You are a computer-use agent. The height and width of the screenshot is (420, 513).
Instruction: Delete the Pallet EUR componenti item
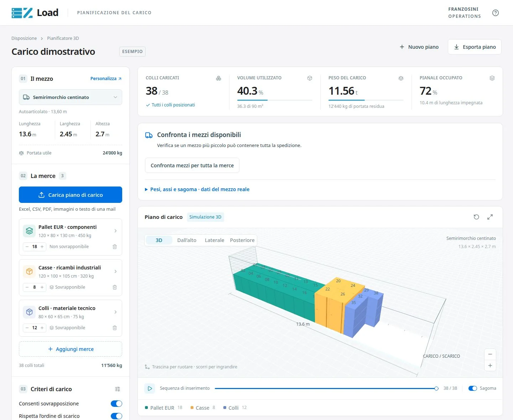(115, 247)
